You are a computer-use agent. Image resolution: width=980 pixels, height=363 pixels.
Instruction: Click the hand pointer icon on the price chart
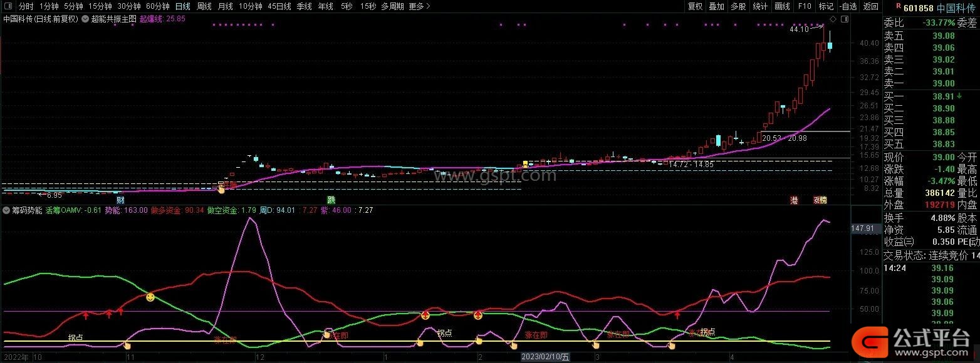[221, 188]
